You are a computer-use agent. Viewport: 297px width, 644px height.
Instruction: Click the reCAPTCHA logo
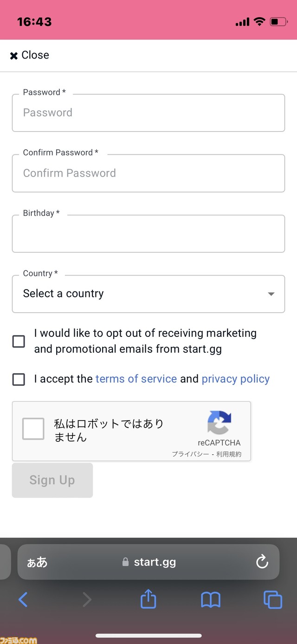[219, 422]
